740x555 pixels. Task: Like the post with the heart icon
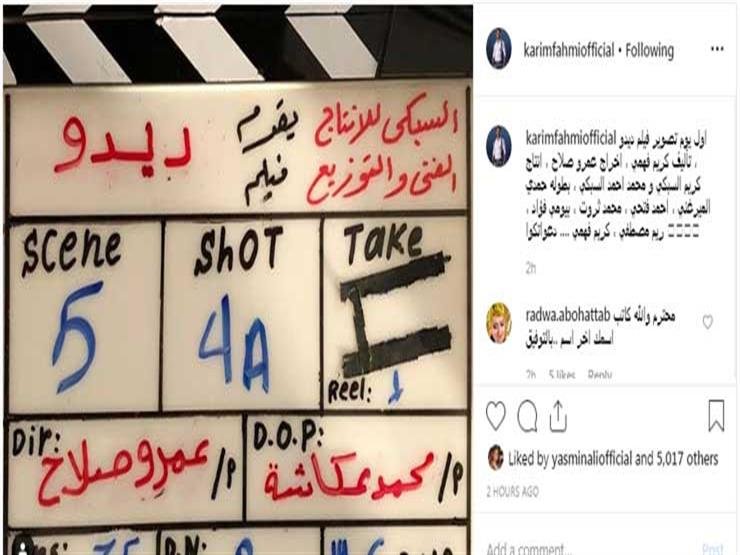[496, 416]
